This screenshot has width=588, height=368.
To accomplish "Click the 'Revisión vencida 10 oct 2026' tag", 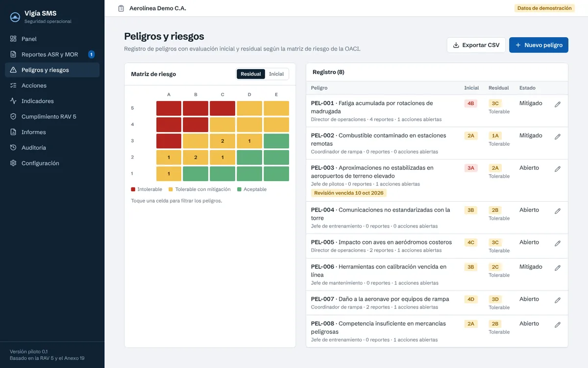I will (349, 193).
